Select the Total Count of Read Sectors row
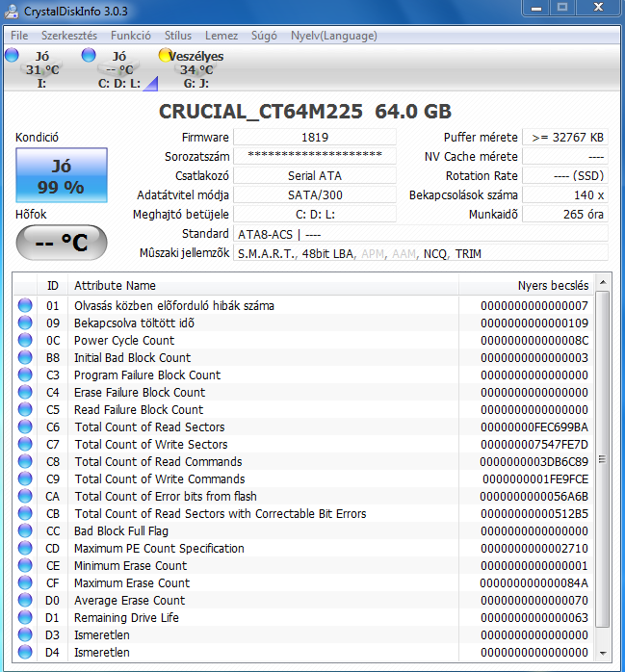 pos(303,426)
